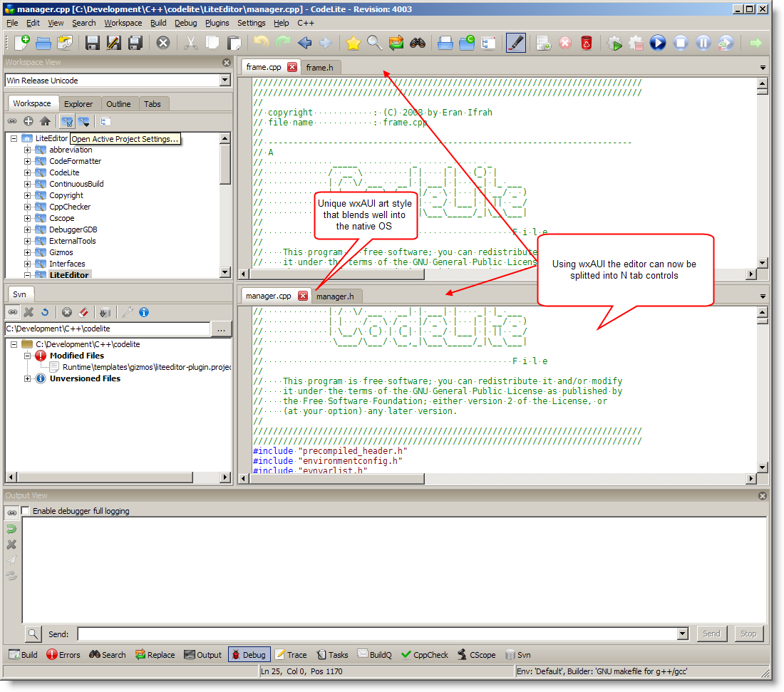This screenshot has height=692, width=784.
Task: Click the Svn panel horizontal scrollbar thumb
Action: (105, 477)
